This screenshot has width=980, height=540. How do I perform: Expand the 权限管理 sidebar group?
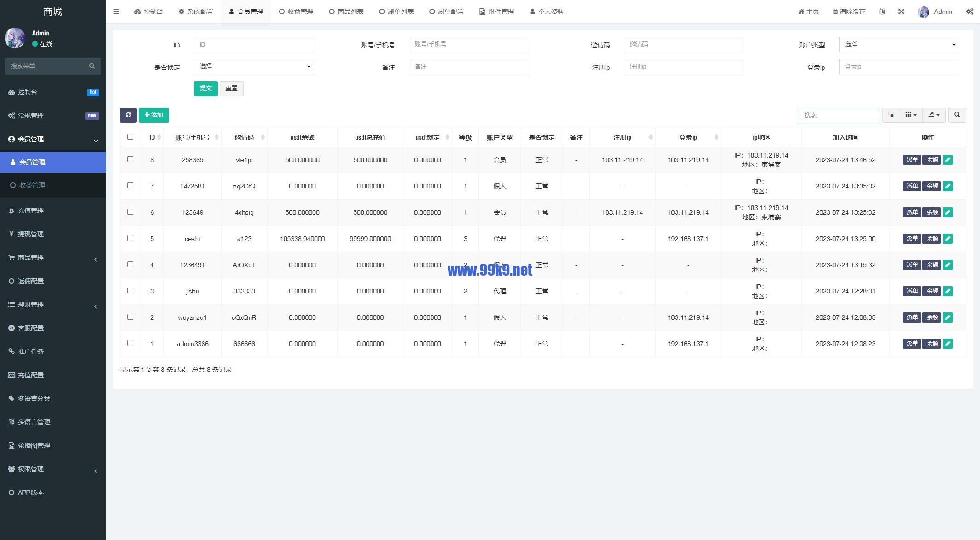point(53,469)
